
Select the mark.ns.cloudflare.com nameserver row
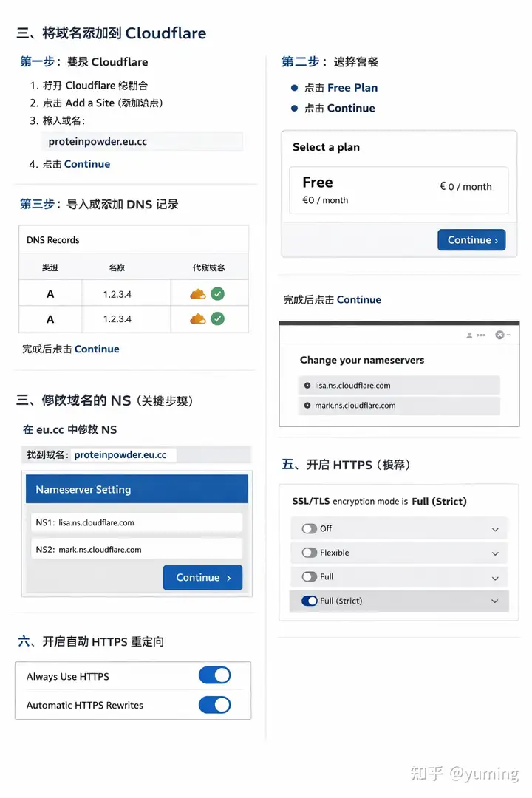[399, 406]
